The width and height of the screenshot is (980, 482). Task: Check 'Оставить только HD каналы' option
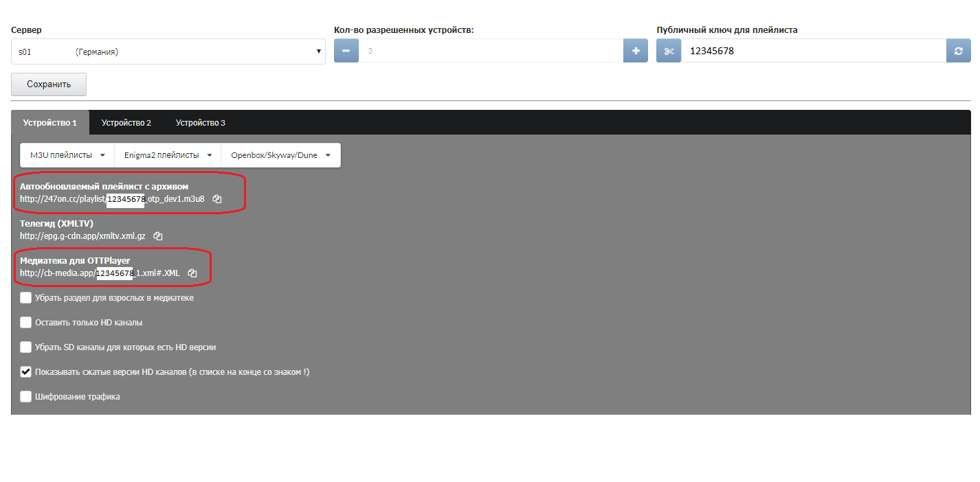26,323
